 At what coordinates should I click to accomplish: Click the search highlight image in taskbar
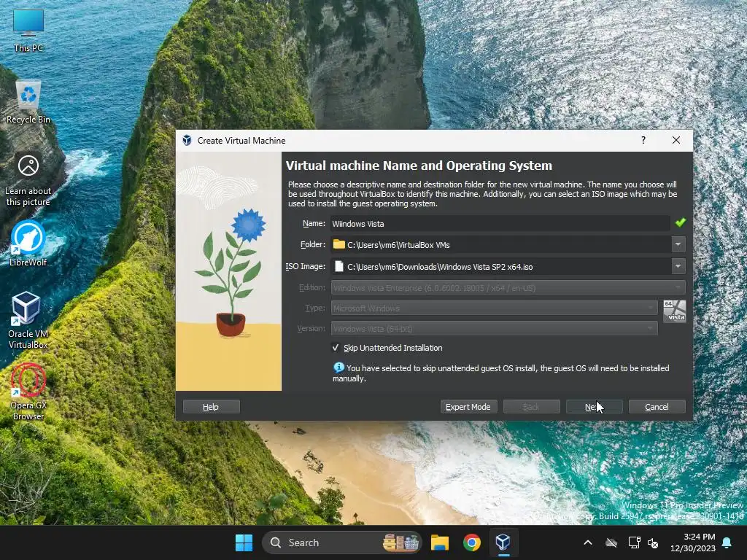(x=401, y=542)
